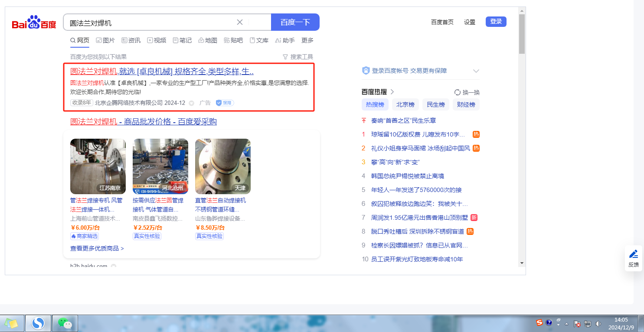Open the 河北沧州 product thumbnail
644x332 pixels.
160,166
